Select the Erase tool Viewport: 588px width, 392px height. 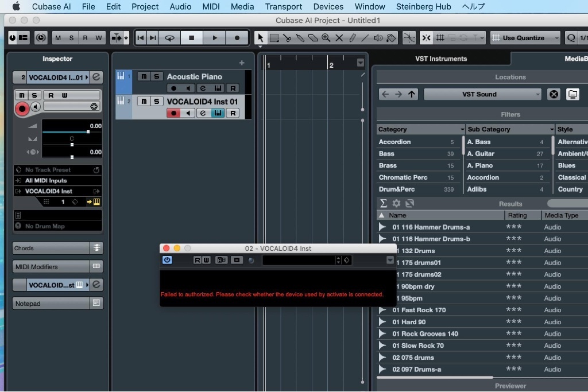point(313,38)
